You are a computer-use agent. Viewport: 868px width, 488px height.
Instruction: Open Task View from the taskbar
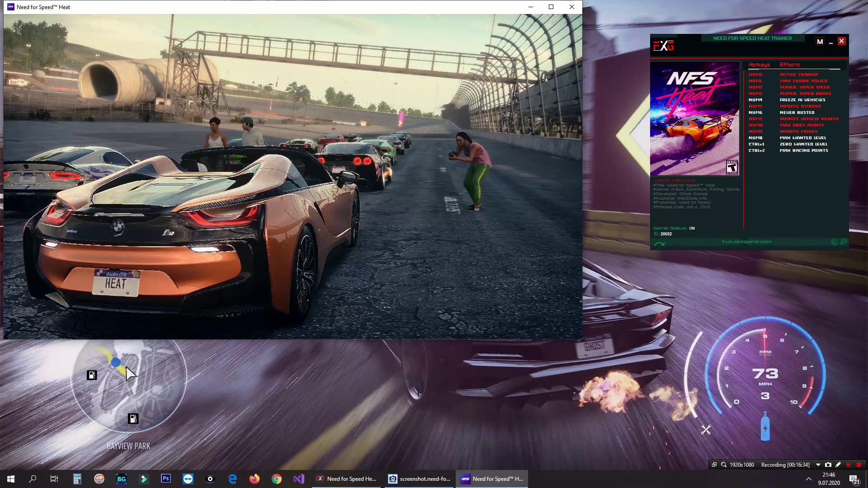[x=54, y=479]
